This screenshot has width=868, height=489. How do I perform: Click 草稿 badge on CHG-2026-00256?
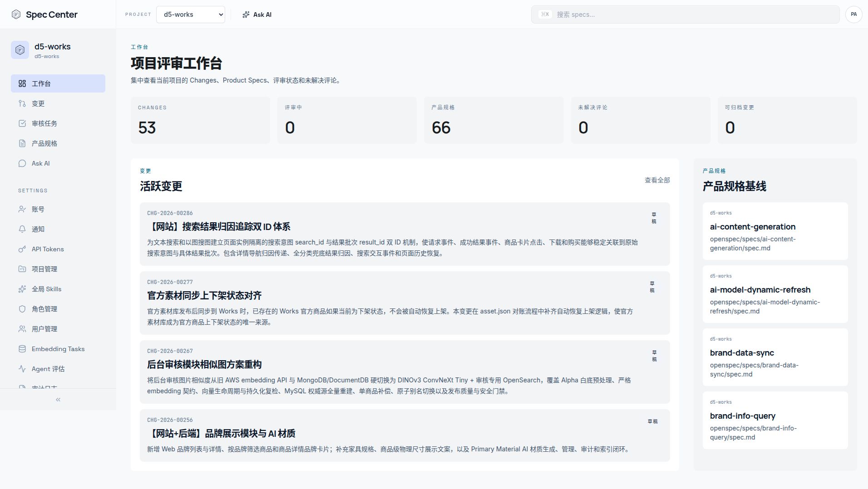pos(652,421)
